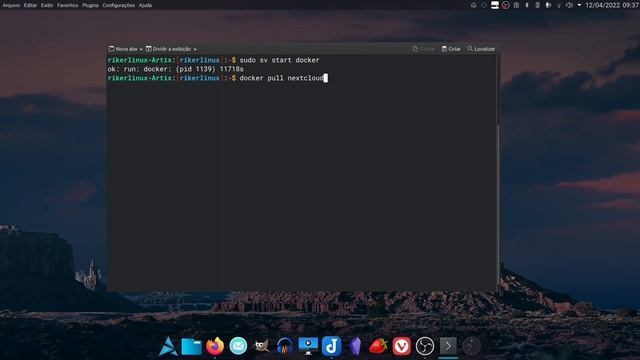Open the Artix launcher in dock
The width and height of the screenshot is (640, 360).
click(168, 346)
